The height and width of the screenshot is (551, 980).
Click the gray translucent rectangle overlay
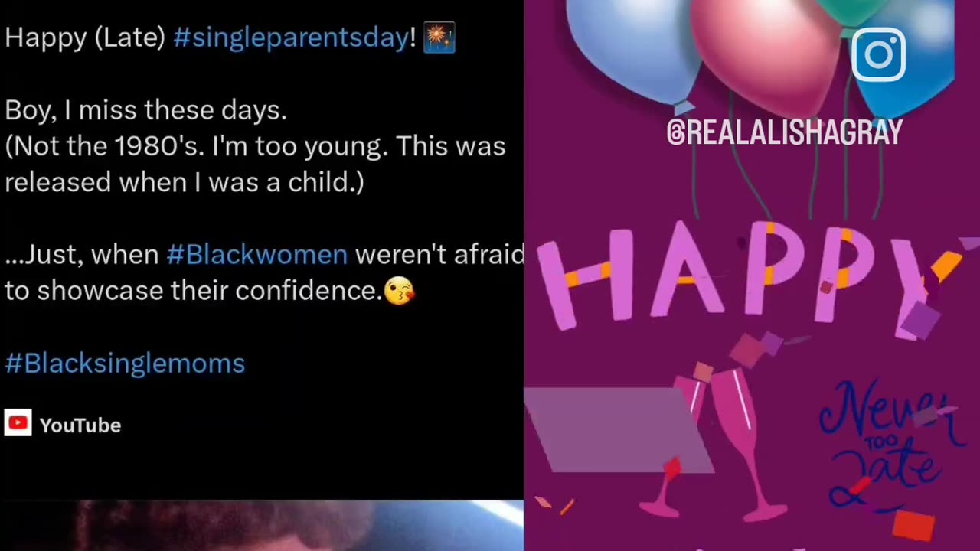point(619,429)
